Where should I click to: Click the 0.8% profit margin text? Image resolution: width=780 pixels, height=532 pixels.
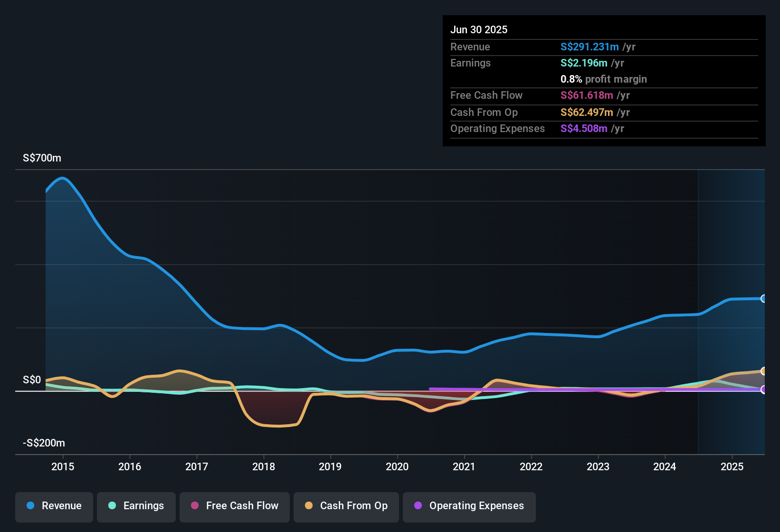[x=604, y=79]
